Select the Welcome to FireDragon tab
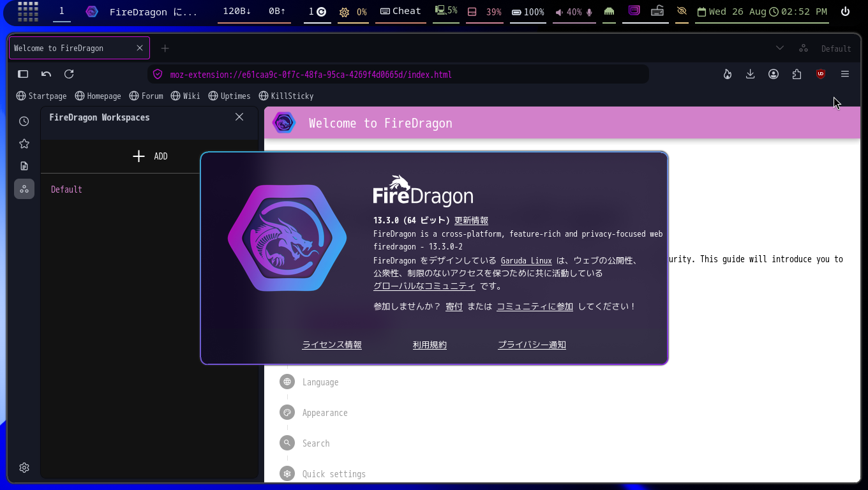 (x=79, y=48)
